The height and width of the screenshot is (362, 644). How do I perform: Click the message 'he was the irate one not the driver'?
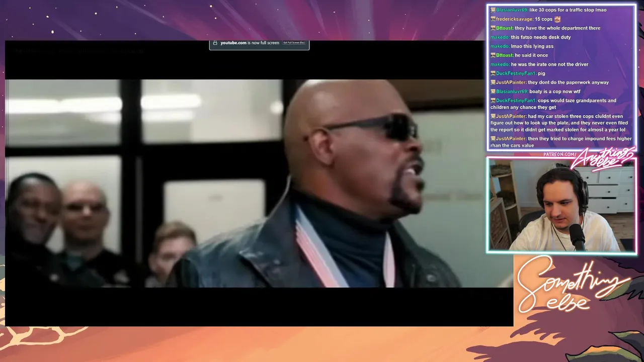[549, 64]
